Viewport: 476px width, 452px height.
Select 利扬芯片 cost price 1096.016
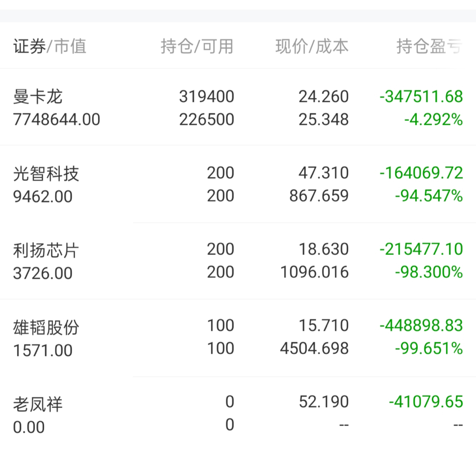tap(315, 272)
